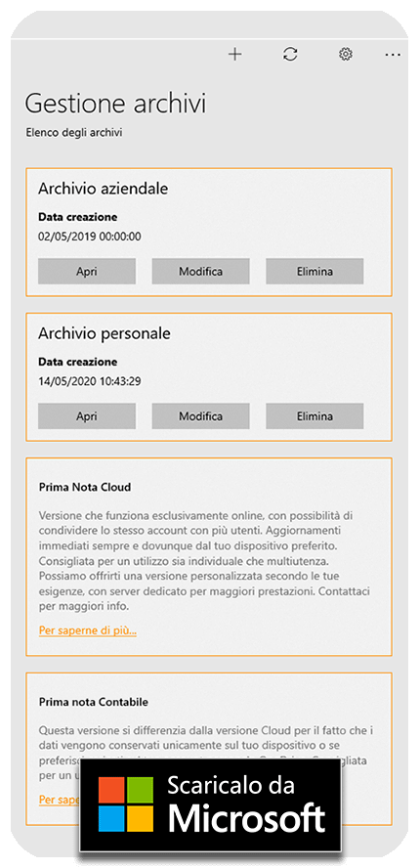The width and height of the screenshot is (419, 868).
Task: Click the 'Scaricalo da Microsoft' badge text
Action: click(246, 803)
